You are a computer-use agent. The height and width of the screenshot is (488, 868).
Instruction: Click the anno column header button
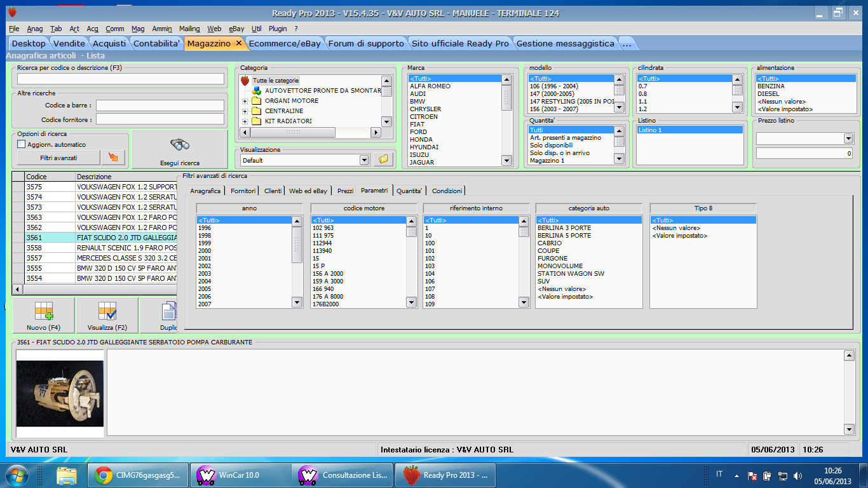pos(250,208)
